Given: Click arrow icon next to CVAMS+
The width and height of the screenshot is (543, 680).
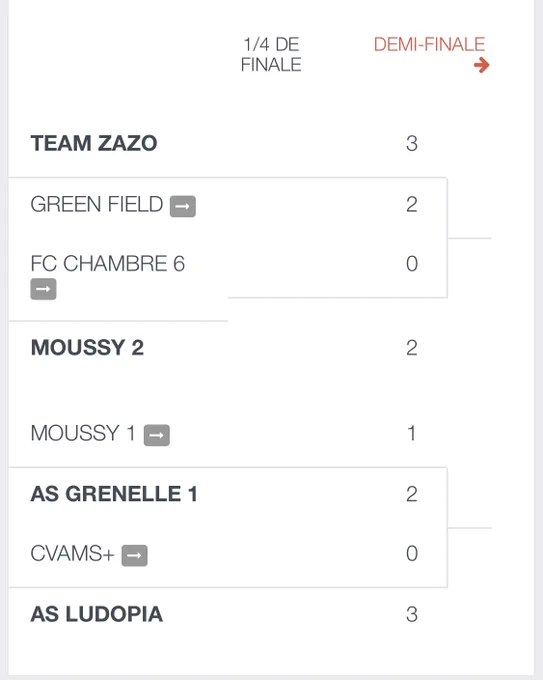Looking at the screenshot, I should [x=134, y=556].
